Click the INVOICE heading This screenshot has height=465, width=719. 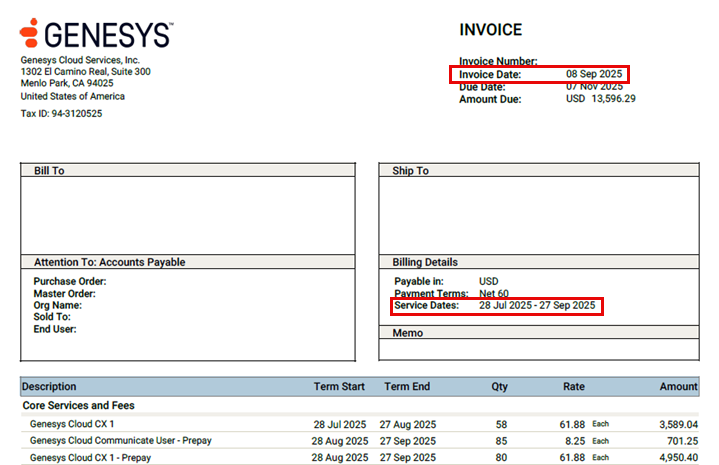pyautogui.click(x=490, y=30)
